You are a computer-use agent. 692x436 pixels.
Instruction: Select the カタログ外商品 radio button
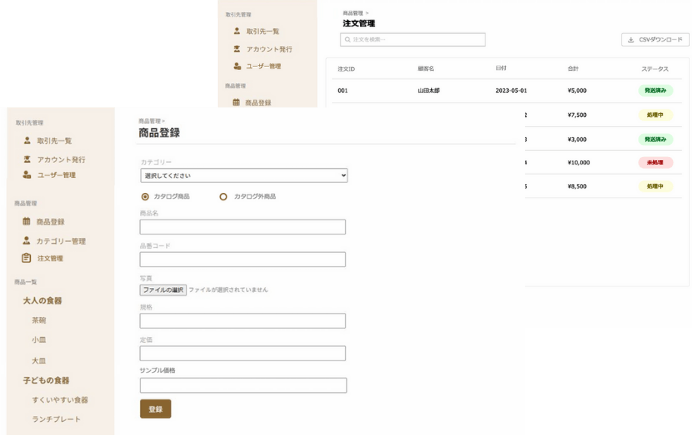[223, 197]
